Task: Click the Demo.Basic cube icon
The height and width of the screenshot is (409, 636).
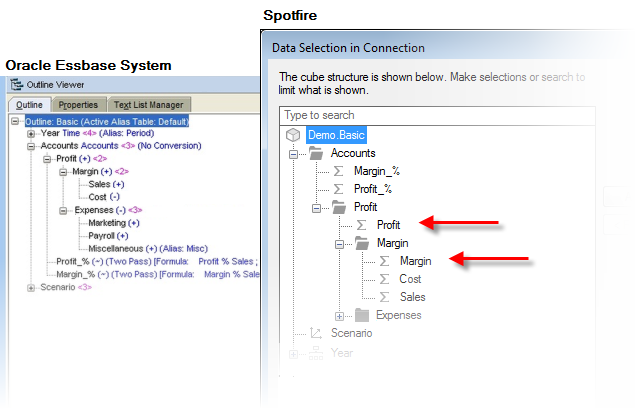Action: (x=293, y=135)
